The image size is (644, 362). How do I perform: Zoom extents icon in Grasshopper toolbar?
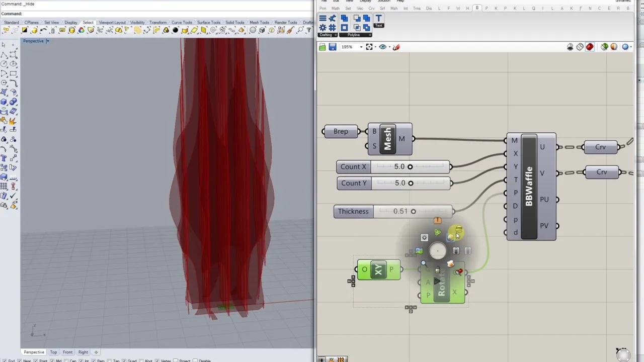pyautogui.click(x=369, y=47)
